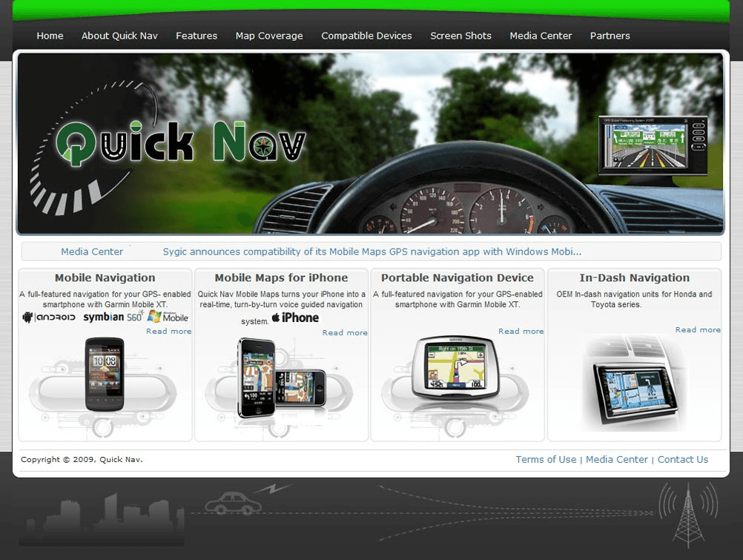Image resolution: width=743 pixels, height=560 pixels.
Task: Open the Home menu item
Action: (x=50, y=36)
